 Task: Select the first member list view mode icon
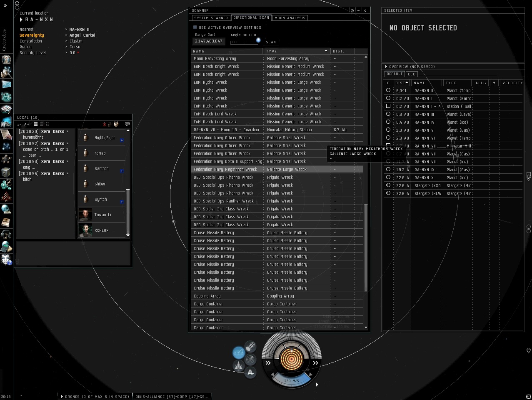pos(36,124)
